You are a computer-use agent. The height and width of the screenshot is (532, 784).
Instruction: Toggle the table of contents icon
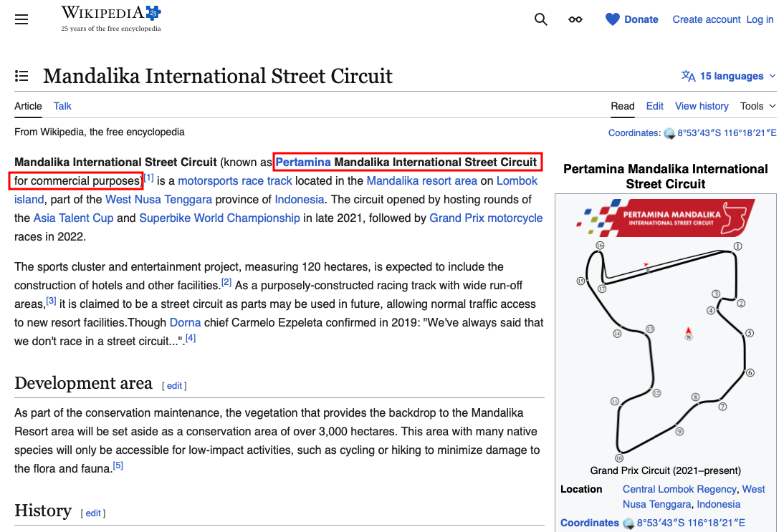21,76
